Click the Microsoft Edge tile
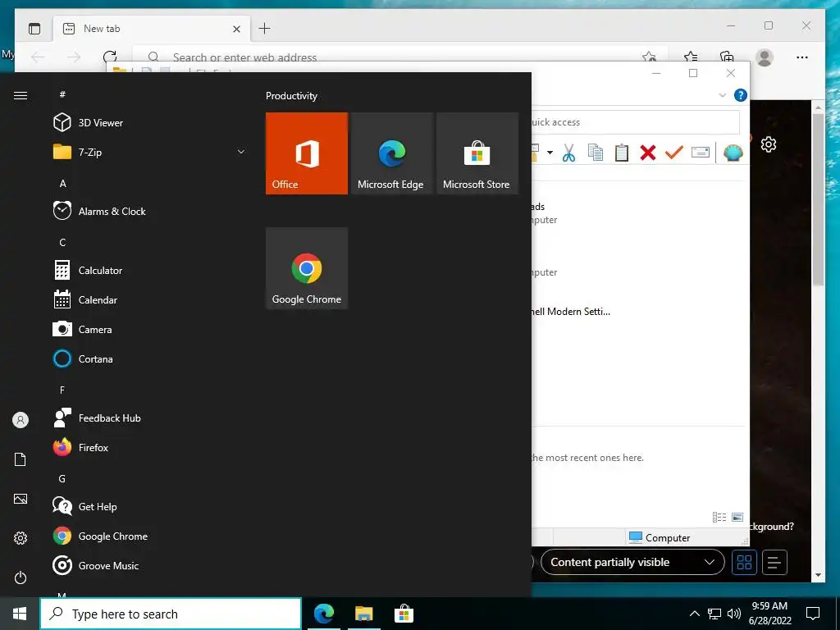 [x=391, y=153]
